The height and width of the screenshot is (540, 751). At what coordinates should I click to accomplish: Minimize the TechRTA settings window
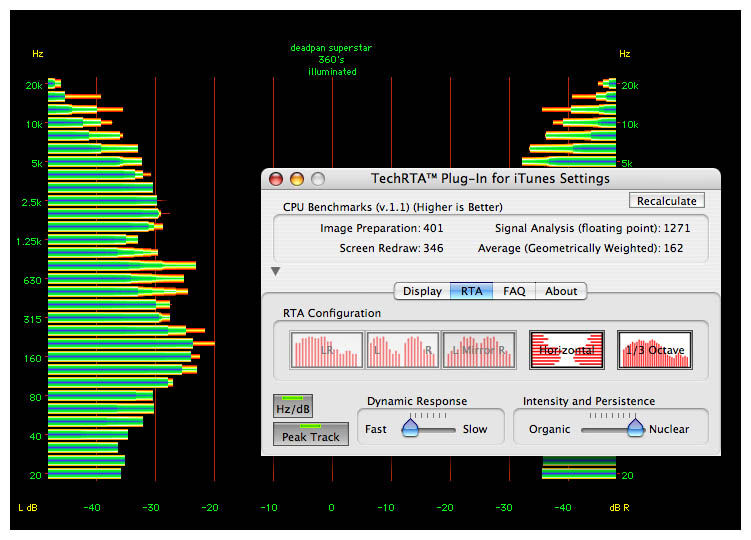click(x=297, y=179)
